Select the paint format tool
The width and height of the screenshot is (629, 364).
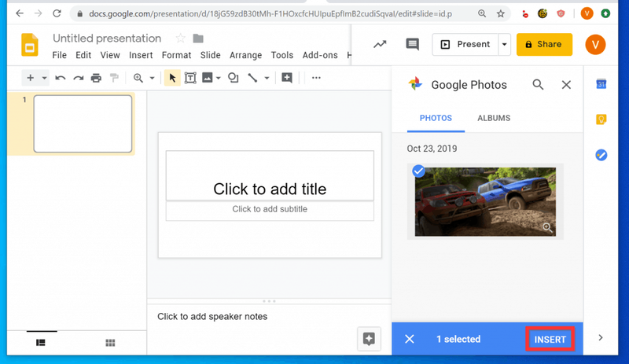click(114, 78)
